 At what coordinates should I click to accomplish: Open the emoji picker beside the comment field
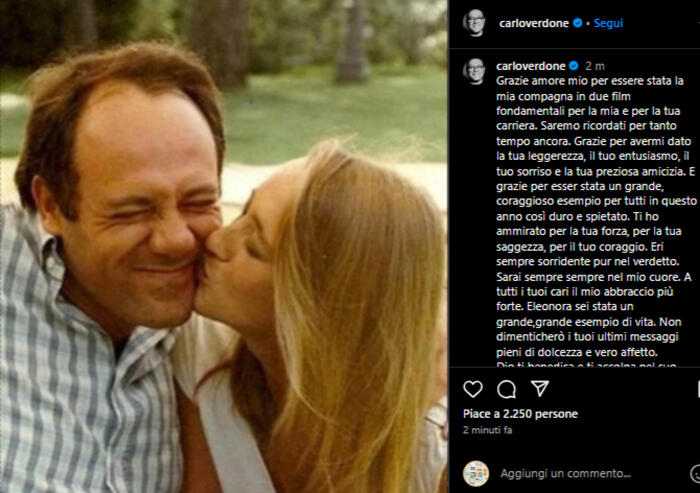click(x=696, y=473)
